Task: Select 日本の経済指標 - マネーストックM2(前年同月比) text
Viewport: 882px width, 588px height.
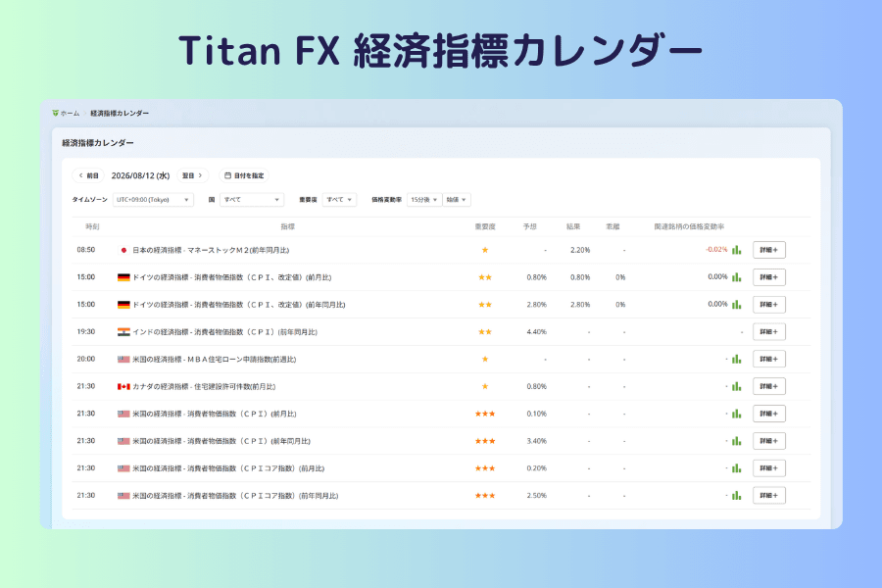Action: (x=211, y=250)
